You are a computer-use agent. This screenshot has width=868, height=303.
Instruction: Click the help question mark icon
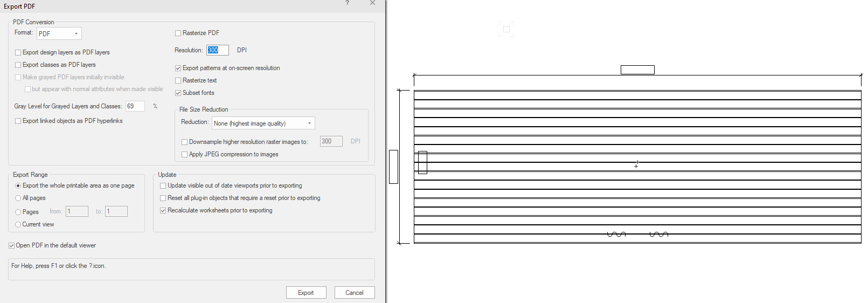pyautogui.click(x=347, y=3)
